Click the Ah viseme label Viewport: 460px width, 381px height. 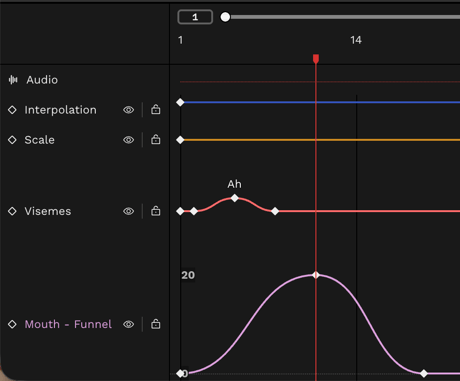234,184
